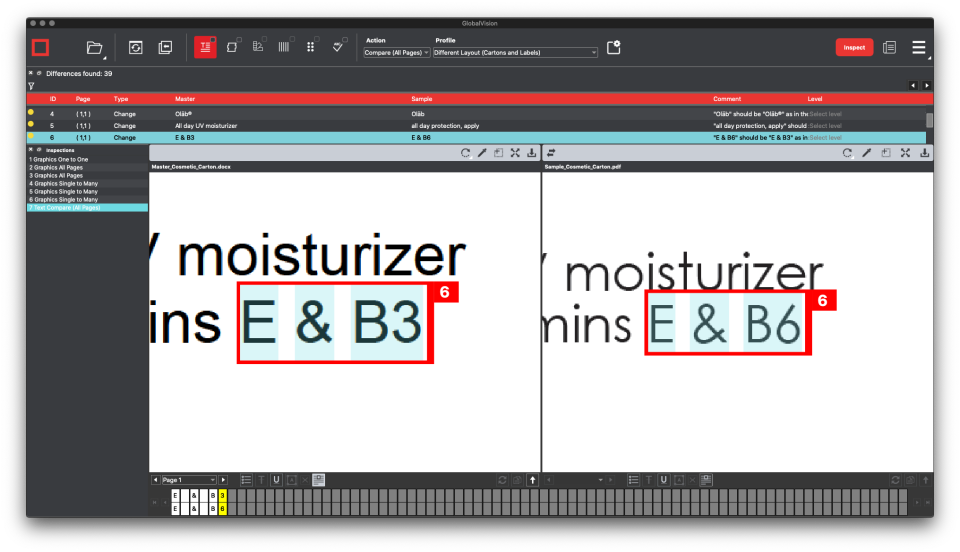Viewport: 960px width, 552px height.
Task: Open files with the folder icon
Action: (94, 48)
